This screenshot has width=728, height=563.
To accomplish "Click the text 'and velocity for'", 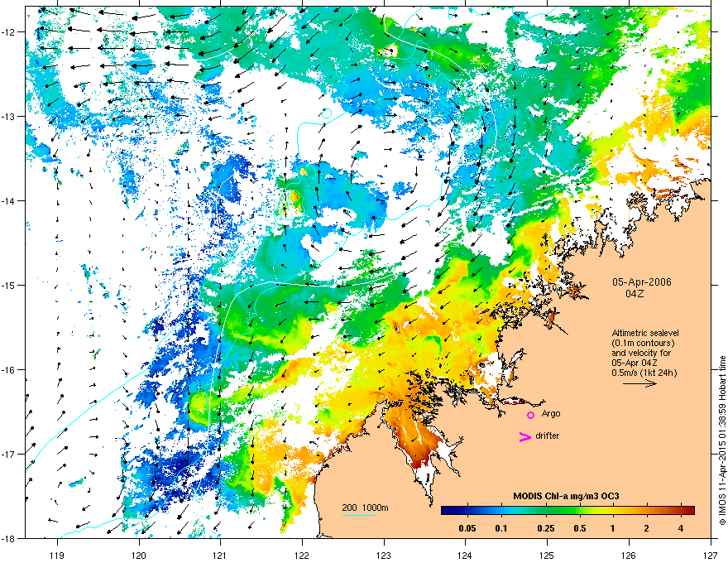I will tap(641, 353).
